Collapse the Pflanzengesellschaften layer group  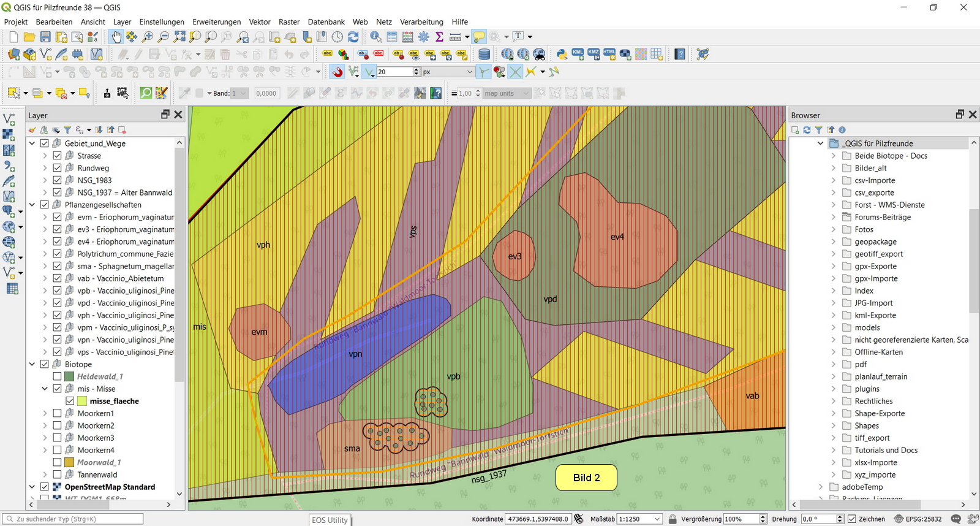click(32, 205)
